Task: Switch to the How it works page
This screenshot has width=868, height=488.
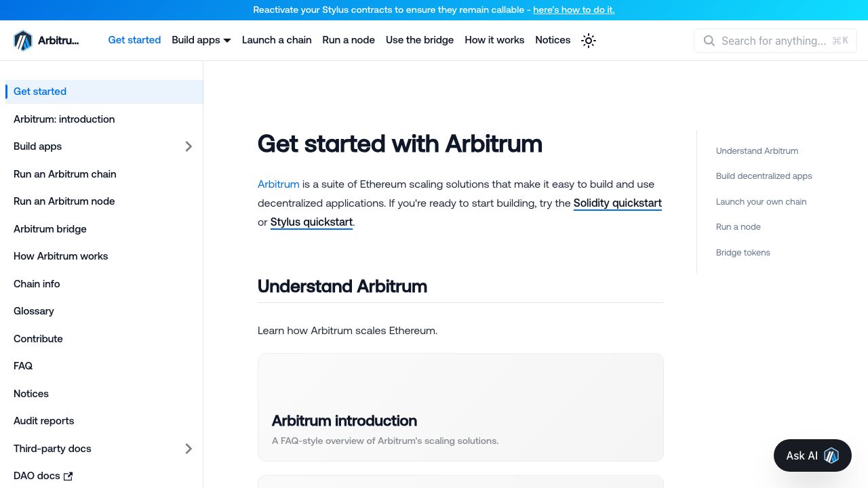Action: click(x=494, y=40)
